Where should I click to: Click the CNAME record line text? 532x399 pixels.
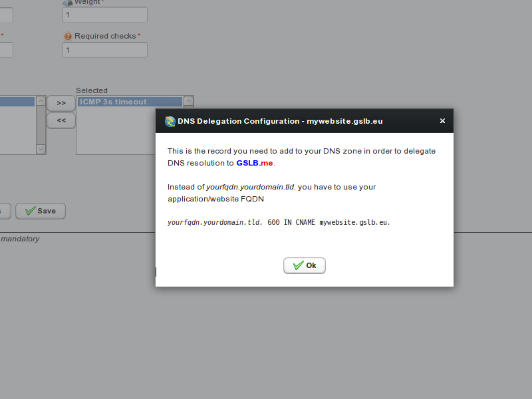pos(279,222)
